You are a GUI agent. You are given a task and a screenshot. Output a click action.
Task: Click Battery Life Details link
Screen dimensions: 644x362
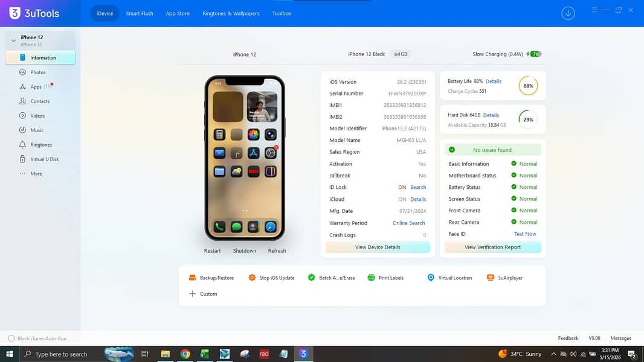click(x=493, y=81)
